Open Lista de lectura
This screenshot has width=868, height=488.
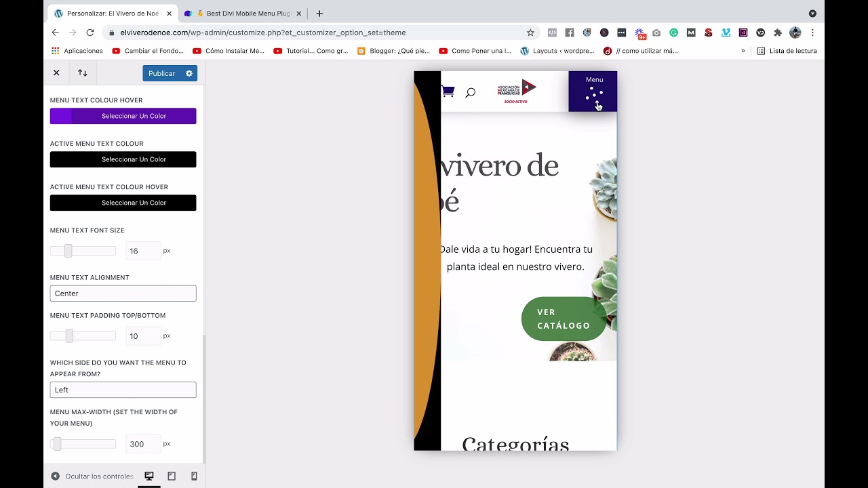point(787,51)
